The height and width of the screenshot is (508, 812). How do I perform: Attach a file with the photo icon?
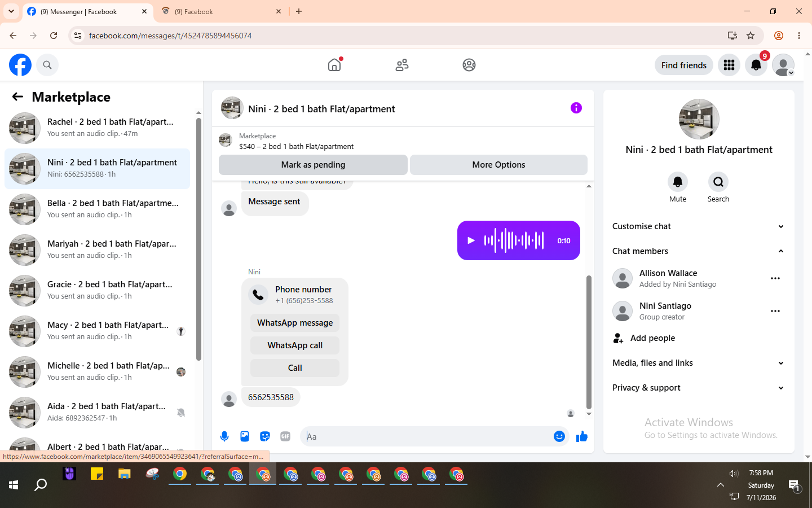click(x=245, y=436)
